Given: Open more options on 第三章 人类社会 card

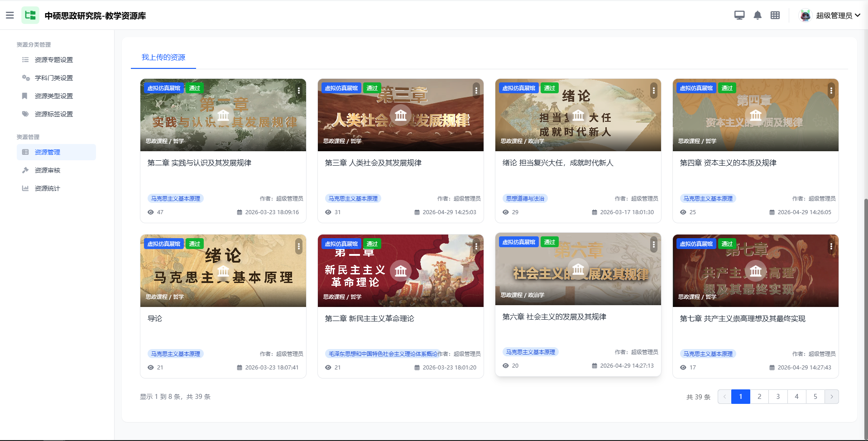Looking at the screenshot, I should [x=476, y=91].
